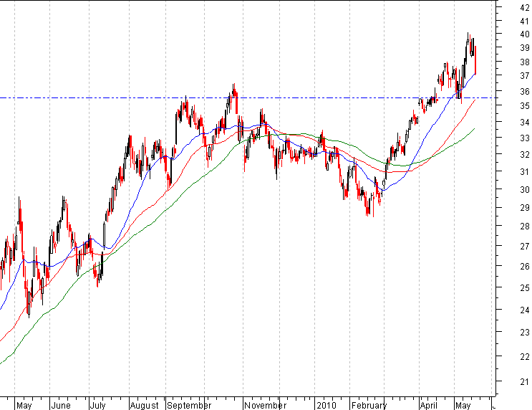The width and height of the screenshot is (532, 410).
Task: Click the "39" price axis value
Action: coord(525,47)
